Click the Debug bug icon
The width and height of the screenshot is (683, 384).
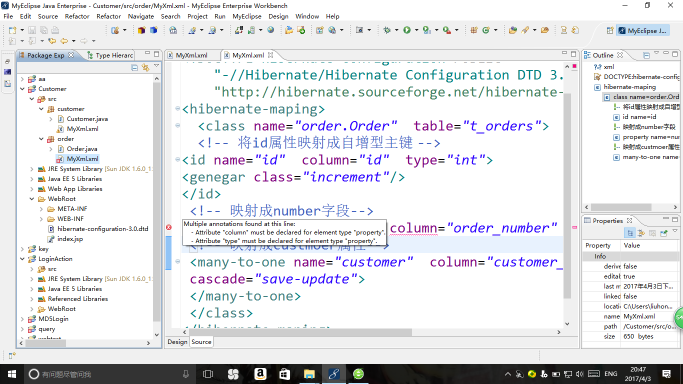[386, 30]
